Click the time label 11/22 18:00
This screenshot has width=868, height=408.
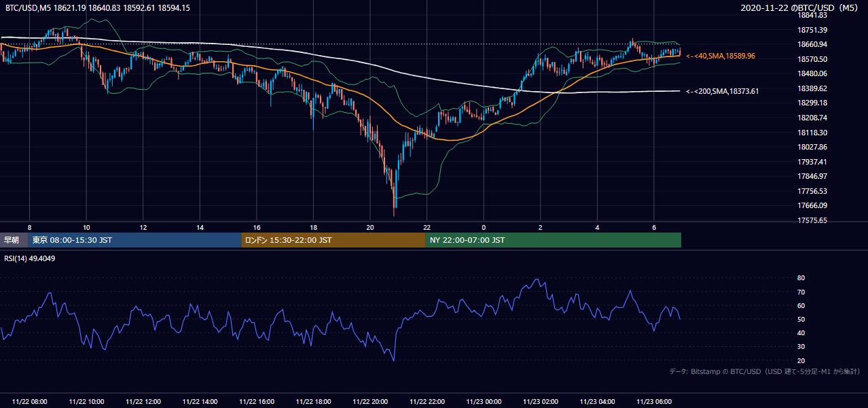[x=313, y=402]
